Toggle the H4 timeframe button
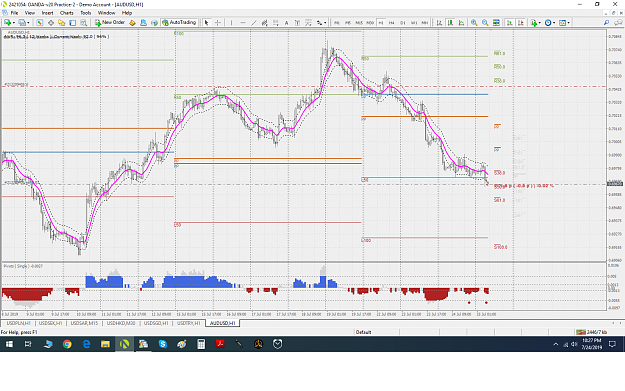The width and height of the screenshot is (625, 391). click(x=391, y=23)
